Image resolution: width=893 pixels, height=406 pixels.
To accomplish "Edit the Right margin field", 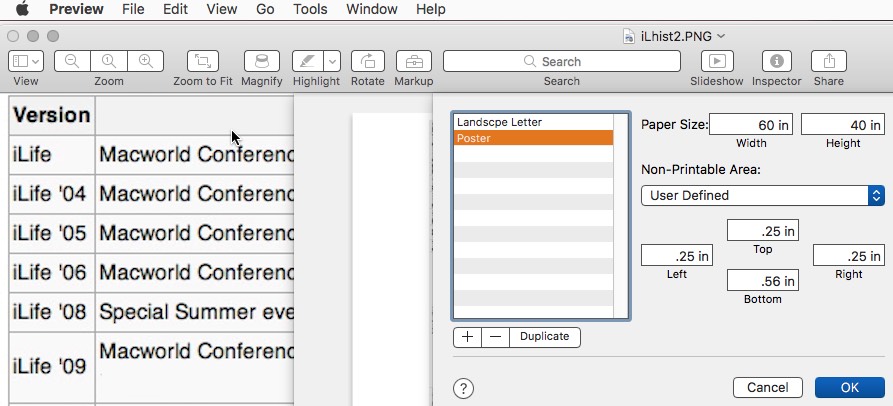I will [849, 256].
